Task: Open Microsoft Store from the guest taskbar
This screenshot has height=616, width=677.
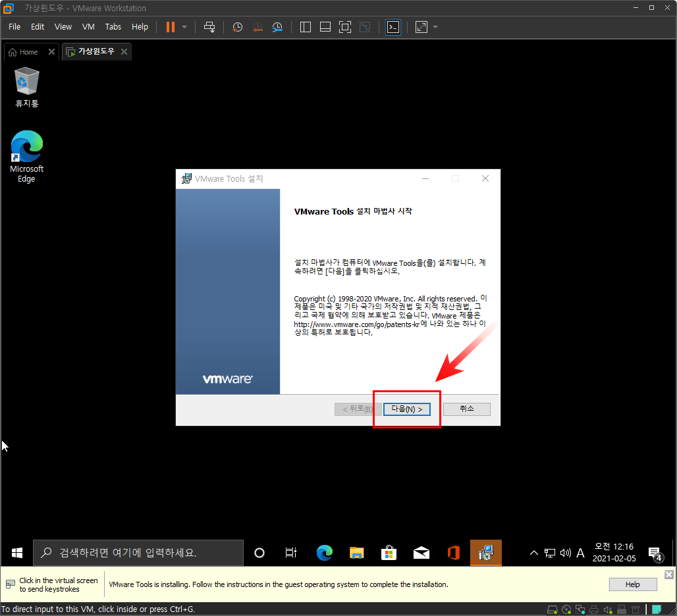Action: pos(389,553)
